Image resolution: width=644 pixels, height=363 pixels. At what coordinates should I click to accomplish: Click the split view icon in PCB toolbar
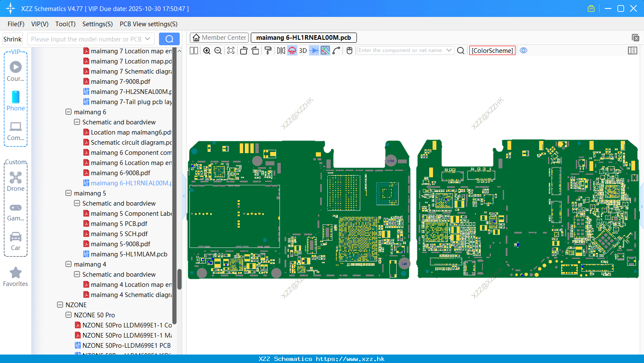[x=194, y=50]
